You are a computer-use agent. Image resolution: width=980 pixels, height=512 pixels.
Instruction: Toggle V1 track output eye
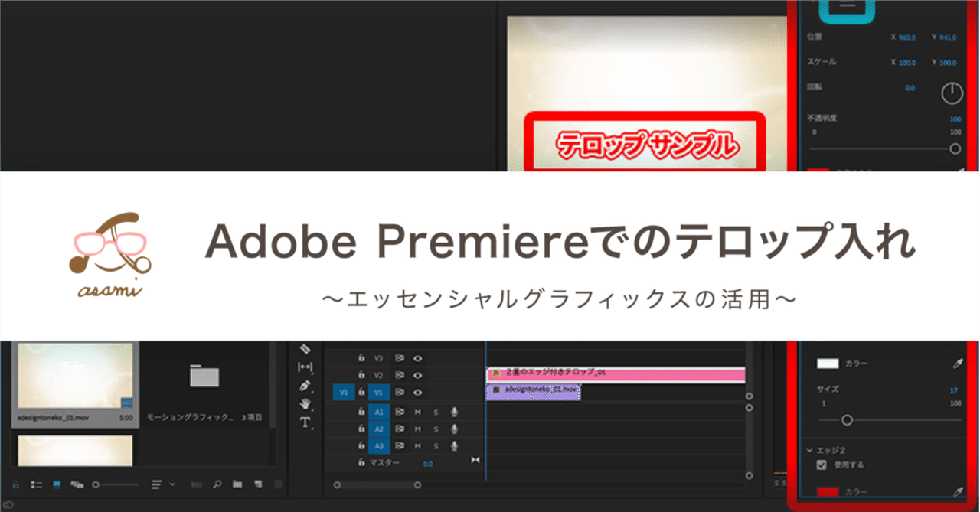pyautogui.click(x=417, y=393)
